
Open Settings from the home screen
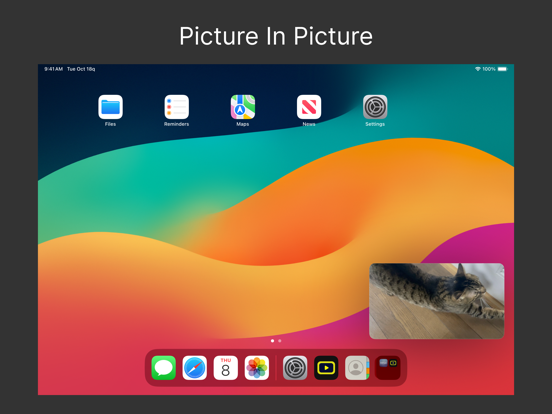click(375, 107)
